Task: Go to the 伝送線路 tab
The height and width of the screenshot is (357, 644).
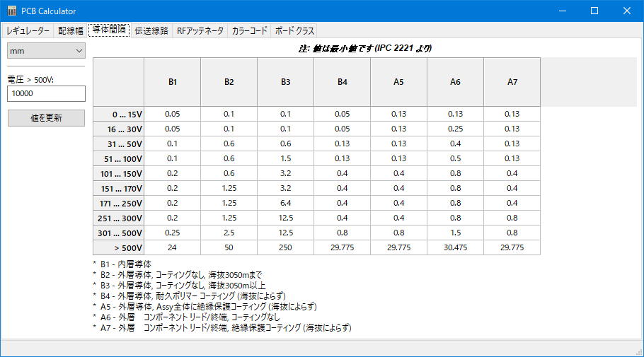Action: pyautogui.click(x=151, y=31)
